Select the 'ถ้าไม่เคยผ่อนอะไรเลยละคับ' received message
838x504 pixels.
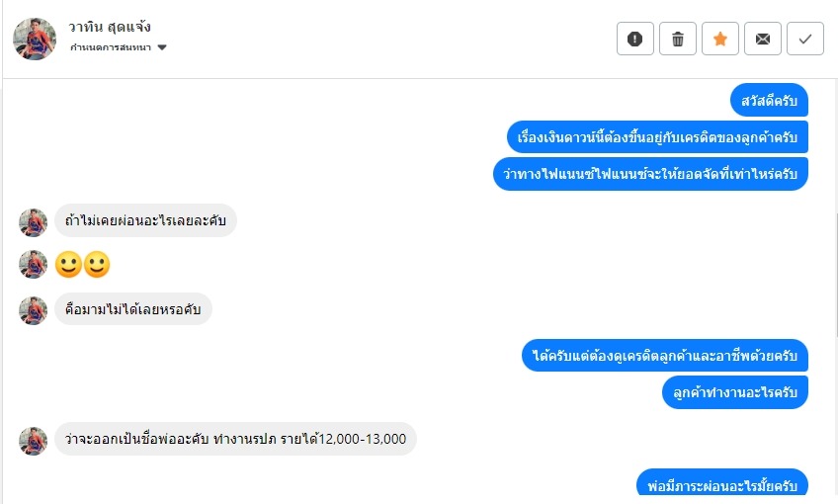pos(145,220)
